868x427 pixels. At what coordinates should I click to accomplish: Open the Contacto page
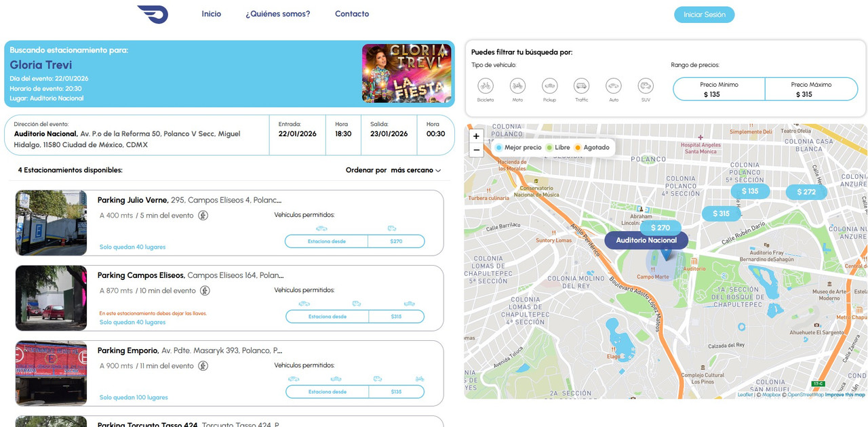click(x=352, y=14)
